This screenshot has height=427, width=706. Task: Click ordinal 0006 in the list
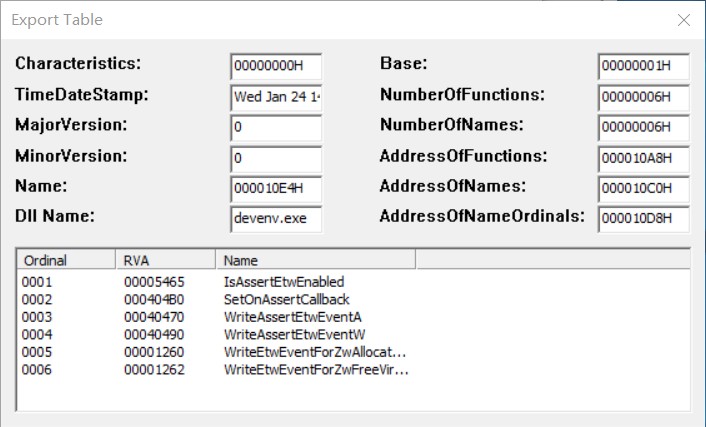tap(37, 370)
